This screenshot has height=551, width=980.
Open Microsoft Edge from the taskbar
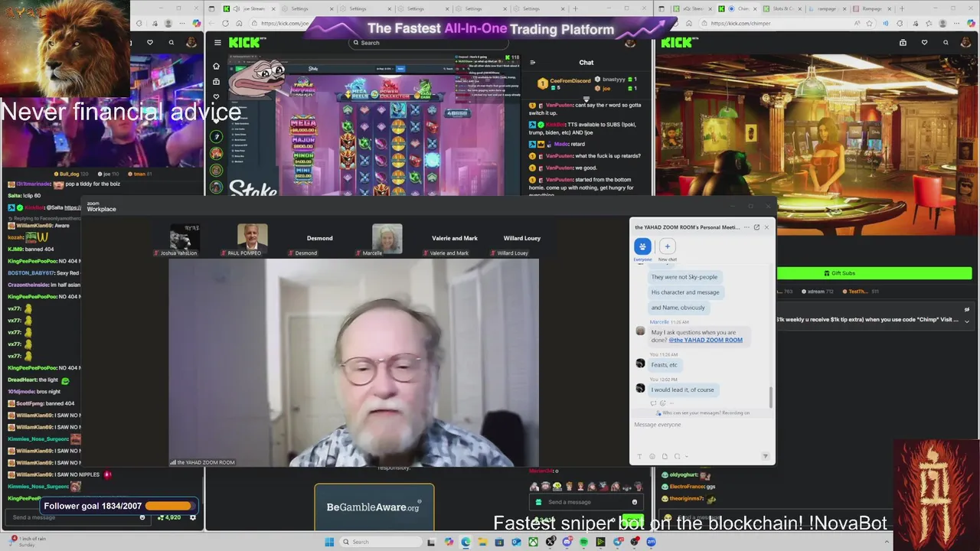coord(466,542)
